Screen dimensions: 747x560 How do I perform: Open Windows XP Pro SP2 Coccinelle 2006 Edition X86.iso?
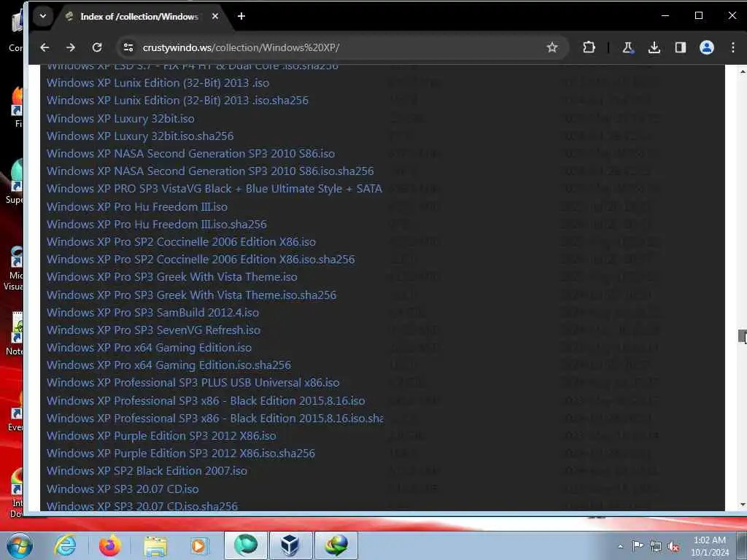[x=181, y=242]
